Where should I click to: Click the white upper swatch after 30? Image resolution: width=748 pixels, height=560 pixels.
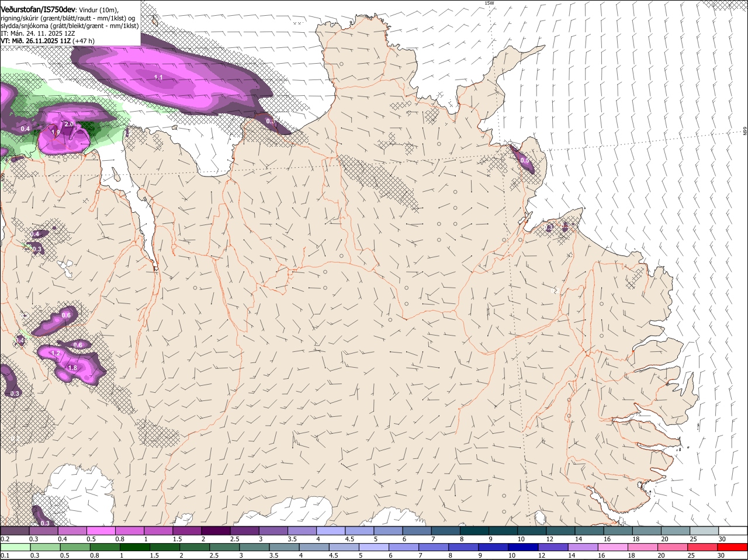coord(733,531)
